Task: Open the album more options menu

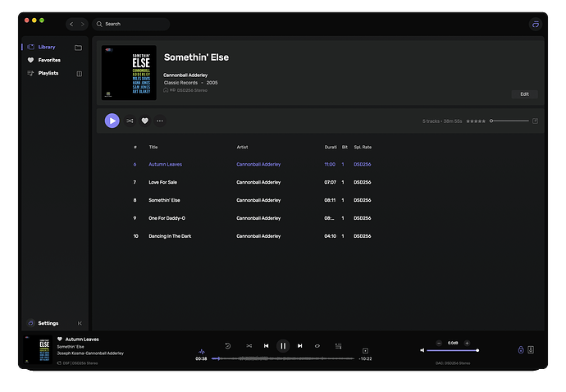Action: [x=160, y=121]
